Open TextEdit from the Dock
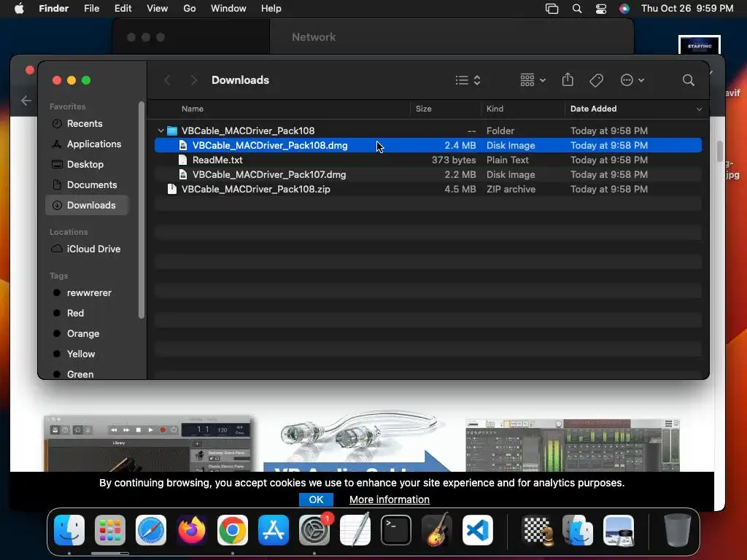The width and height of the screenshot is (747, 560). coord(355,530)
